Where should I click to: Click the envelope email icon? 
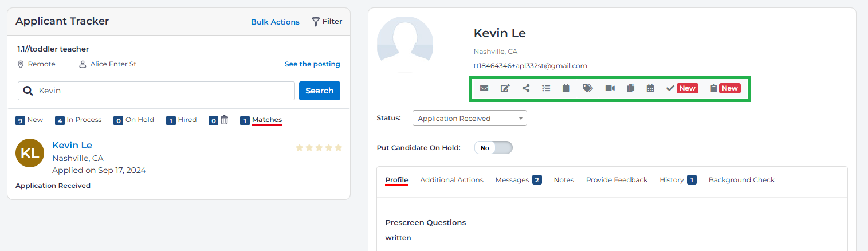coord(484,88)
